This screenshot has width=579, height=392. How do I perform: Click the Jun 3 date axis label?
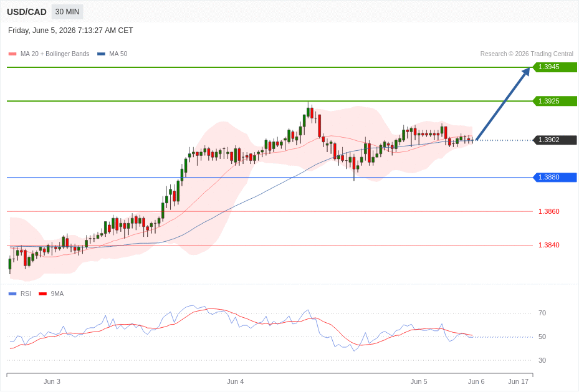tap(52, 381)
